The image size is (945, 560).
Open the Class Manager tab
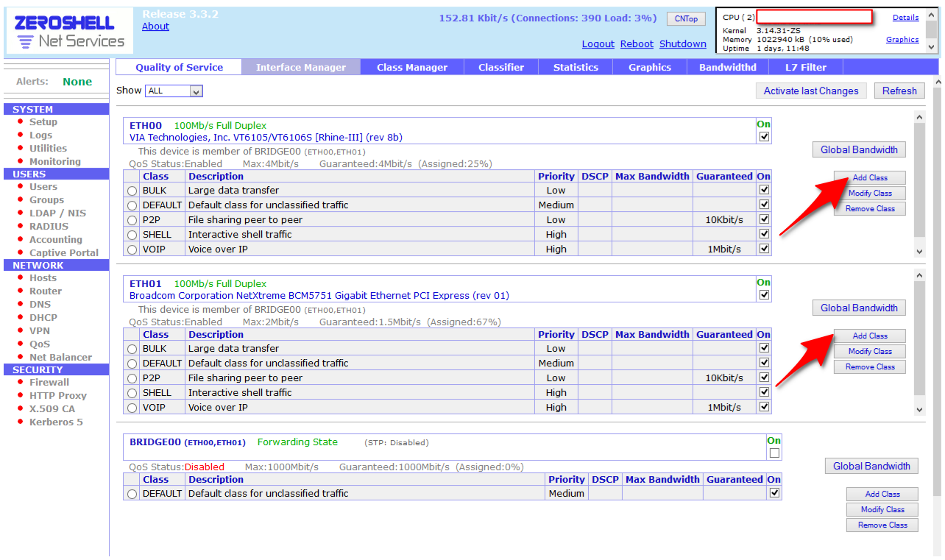click(x=412, y=67)
